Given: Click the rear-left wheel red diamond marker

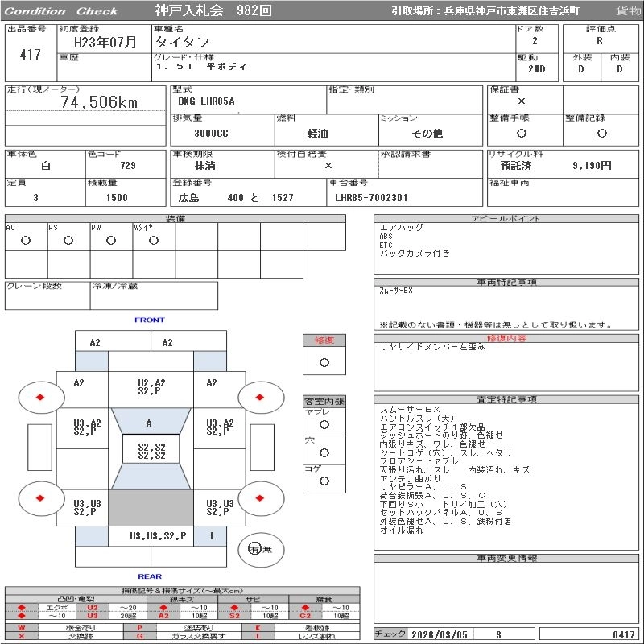Looking at the screenshot, I should [x=39, y=498].
